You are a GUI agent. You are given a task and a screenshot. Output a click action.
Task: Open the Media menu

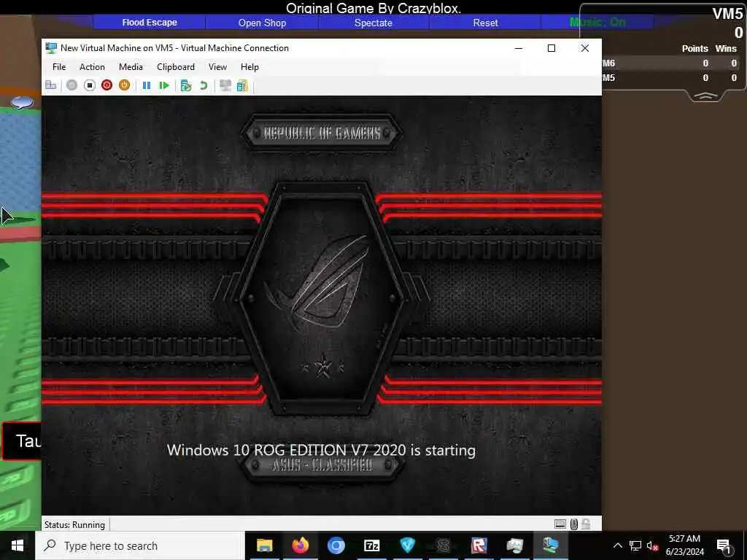point(131,66)
